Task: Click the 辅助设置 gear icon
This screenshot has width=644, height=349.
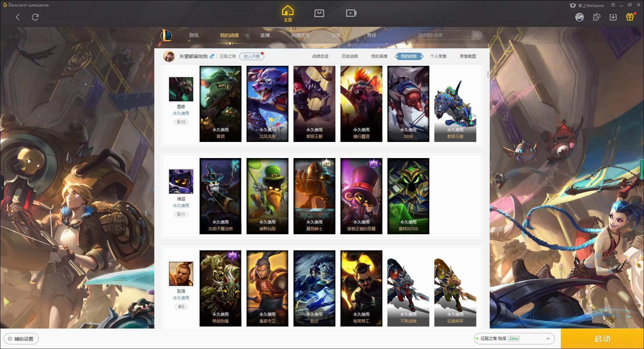Action: [10, 339]
